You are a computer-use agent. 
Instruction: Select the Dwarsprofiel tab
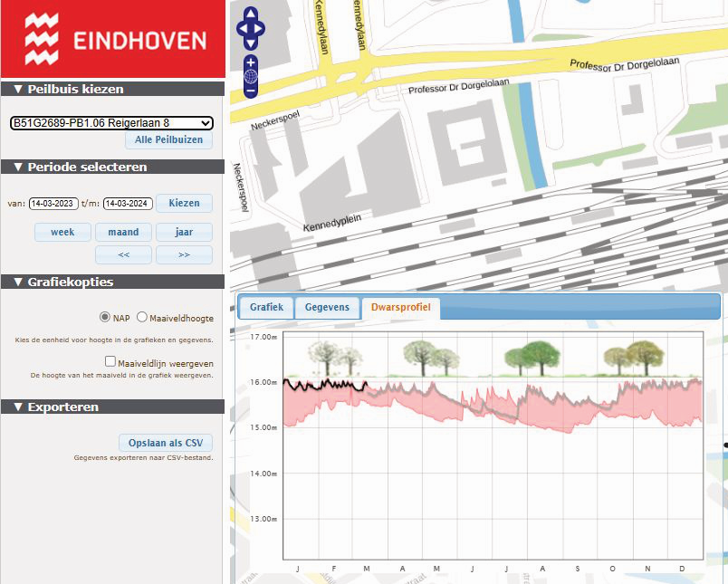(401, 307)
